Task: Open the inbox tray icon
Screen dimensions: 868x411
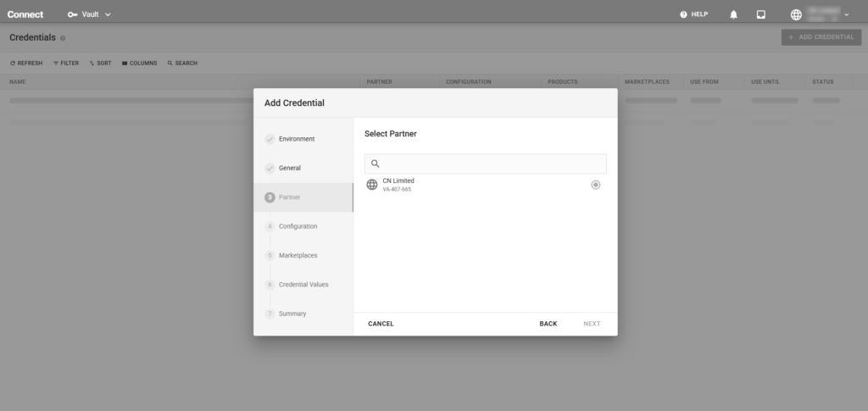Action: [x=761, y=14]
